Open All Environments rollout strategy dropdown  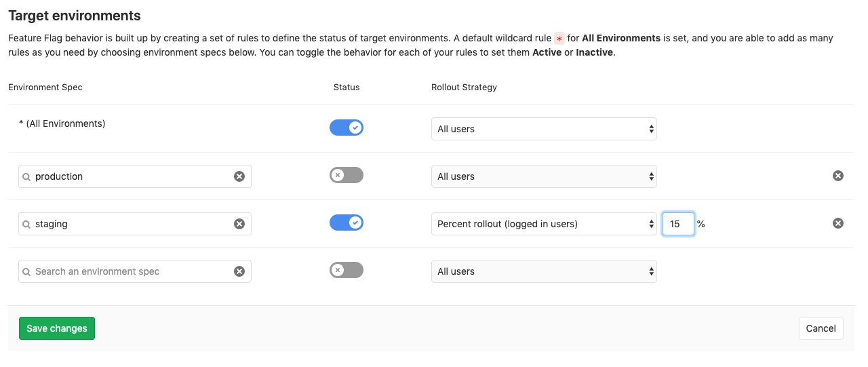(544, 129)
